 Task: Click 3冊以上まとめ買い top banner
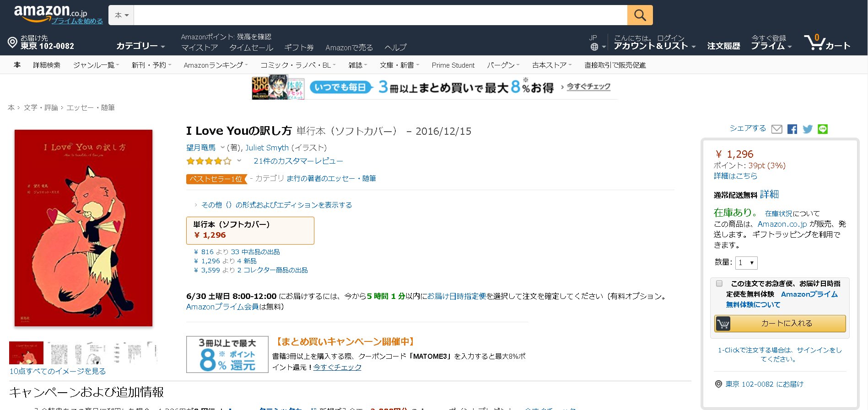point(434,87)
